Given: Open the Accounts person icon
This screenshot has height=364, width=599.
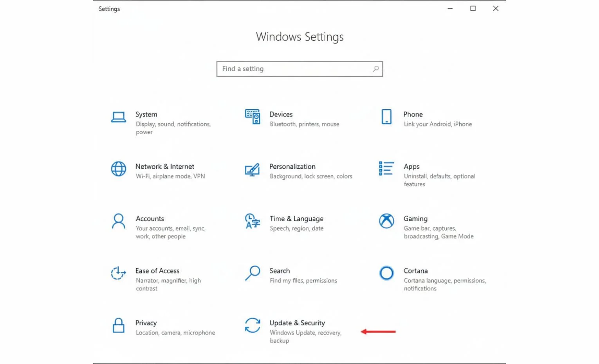Looking at the screenshot, I should click(118, 221).
